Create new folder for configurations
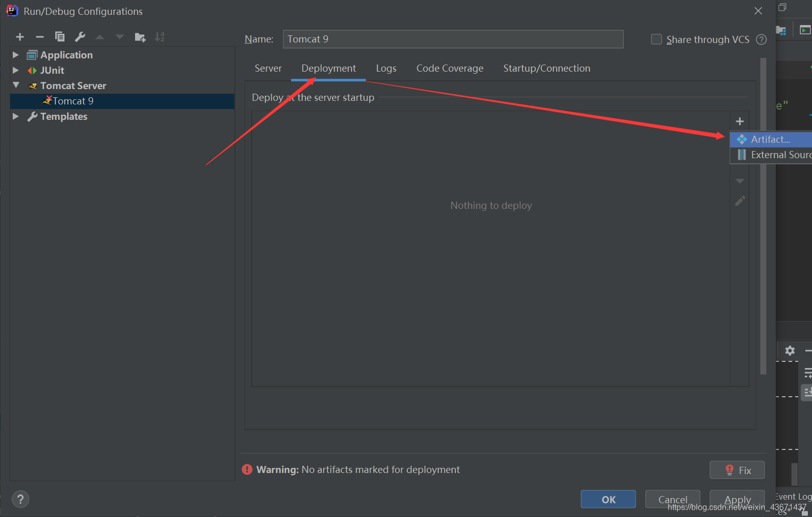This screenshot has width=812, height=517. (140, 37)
